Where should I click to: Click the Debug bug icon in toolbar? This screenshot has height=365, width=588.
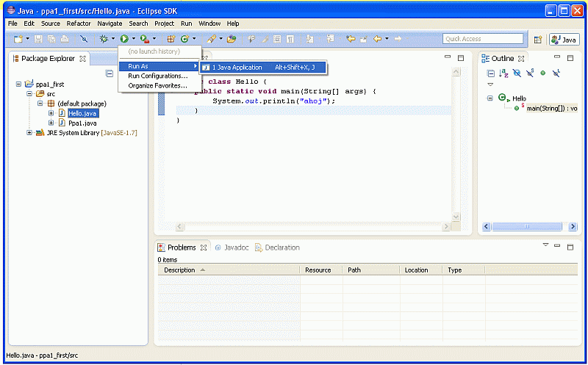tap(104, 39)
